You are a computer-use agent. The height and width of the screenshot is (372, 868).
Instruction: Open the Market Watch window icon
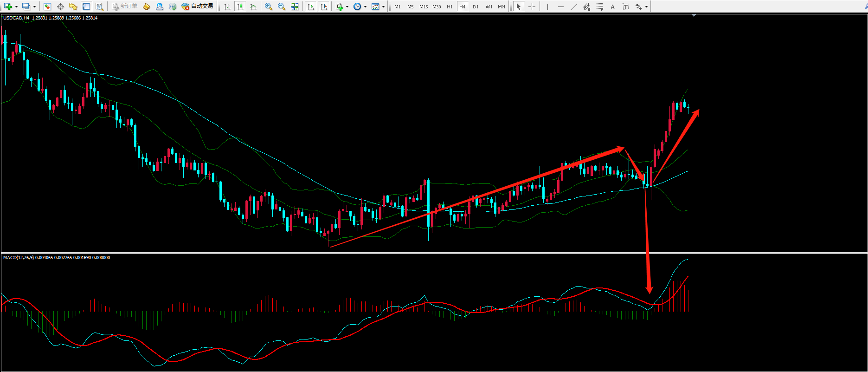(47, 7)
